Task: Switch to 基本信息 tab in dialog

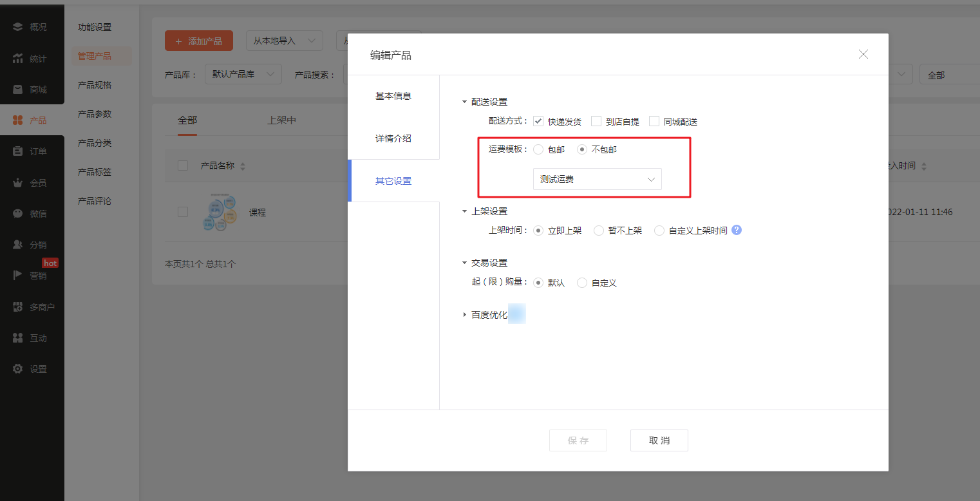Action: [393, 96]
